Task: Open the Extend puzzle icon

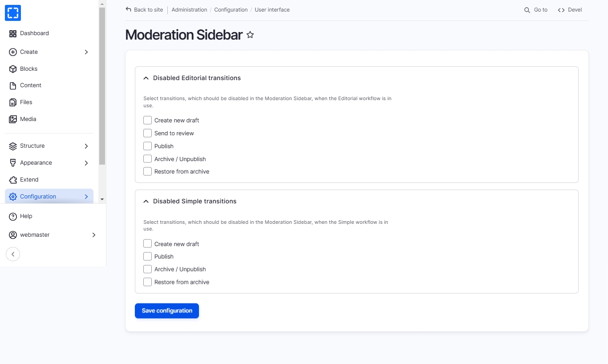Action: click(x=13, y=180)
